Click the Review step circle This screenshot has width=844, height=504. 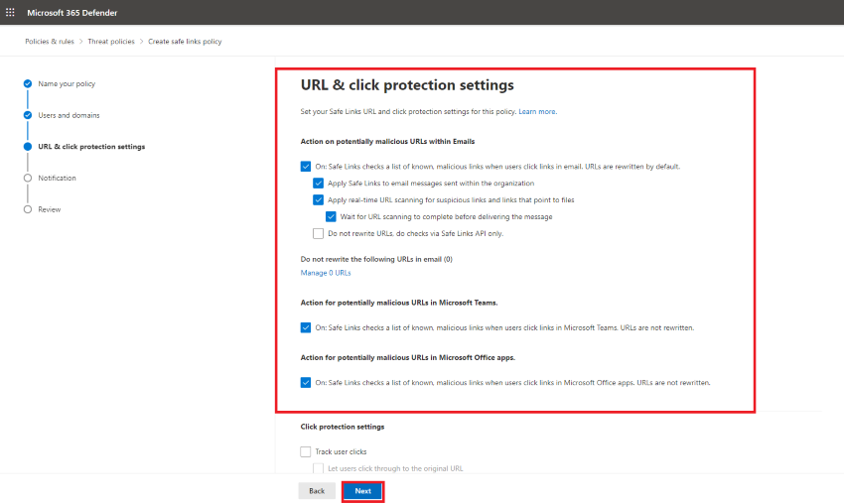pos(28,209)
